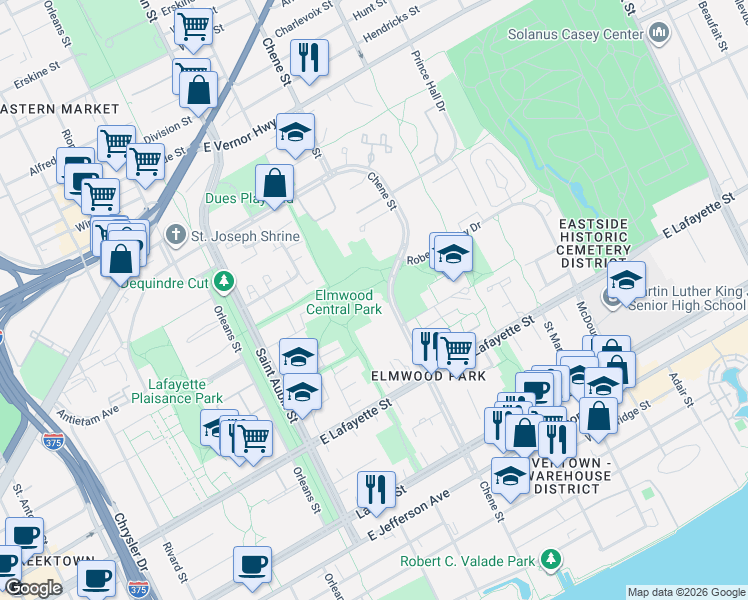Click the St. Joseph Shrine label
The height and width of the screenshot is (600, 748).
245,236
